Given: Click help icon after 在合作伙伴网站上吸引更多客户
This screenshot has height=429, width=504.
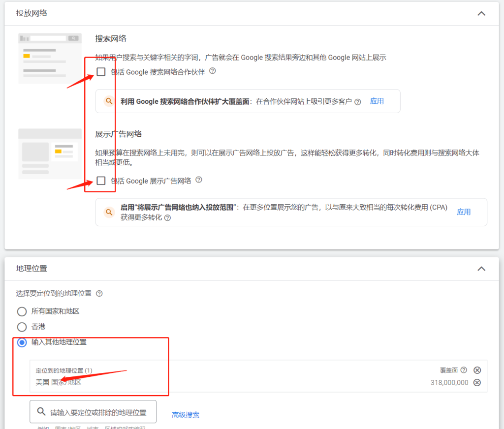Looking at the screenshot, I should [357, 102].
